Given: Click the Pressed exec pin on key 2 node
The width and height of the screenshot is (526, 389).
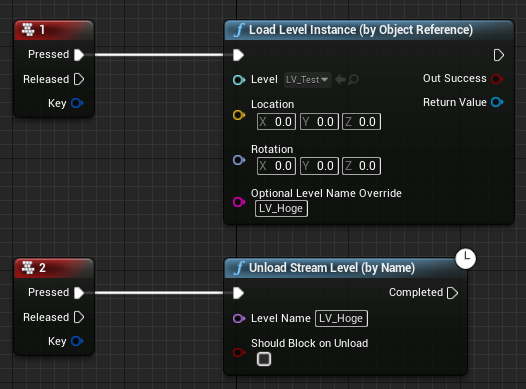Looking at the screenshot, I should pyautogui.click(x=79, y=293).
